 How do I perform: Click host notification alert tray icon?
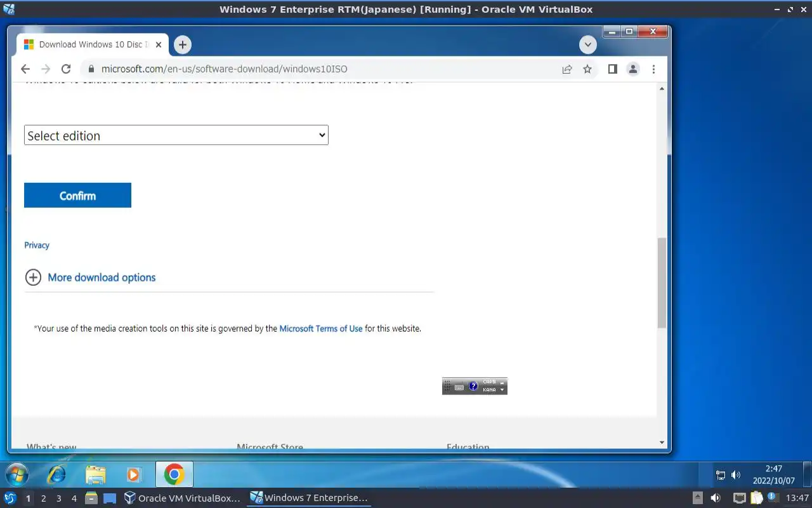(772, 498)
